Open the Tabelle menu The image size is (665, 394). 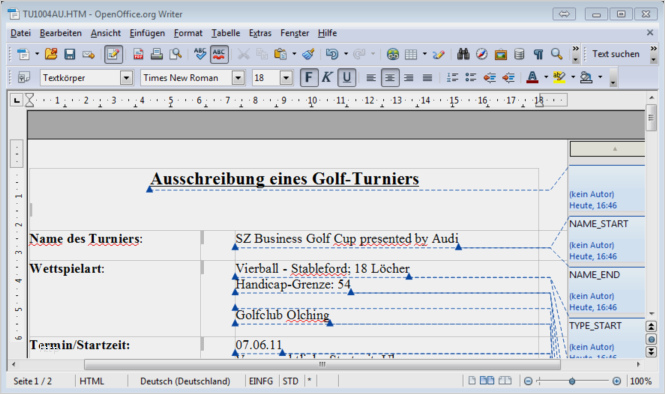pos(226,33)
